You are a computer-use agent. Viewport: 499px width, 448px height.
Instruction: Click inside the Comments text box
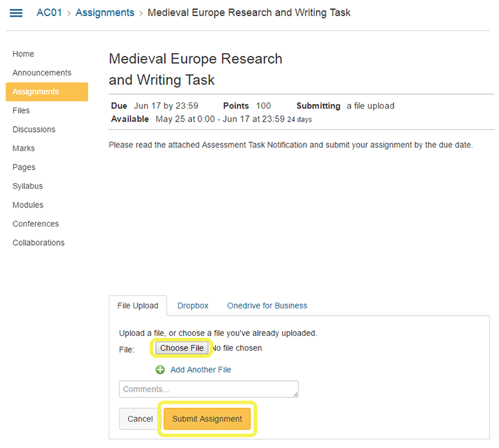209,389
